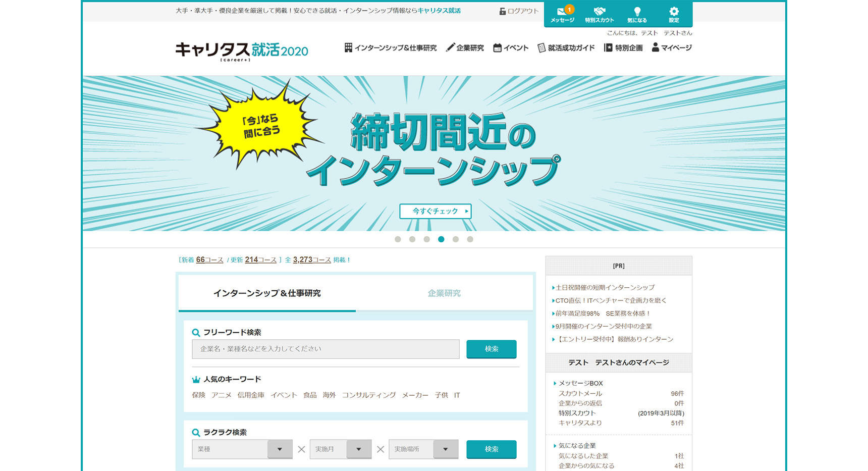Open the 特別スカウト handshake icon
868x471 pixels.
(600, 11)
